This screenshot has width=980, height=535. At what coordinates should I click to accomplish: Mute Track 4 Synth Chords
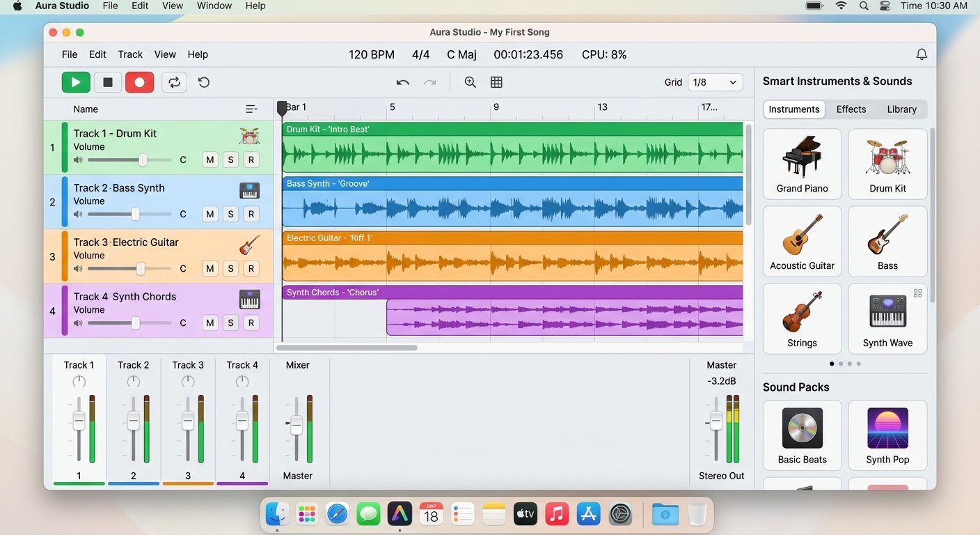point(210,323)
